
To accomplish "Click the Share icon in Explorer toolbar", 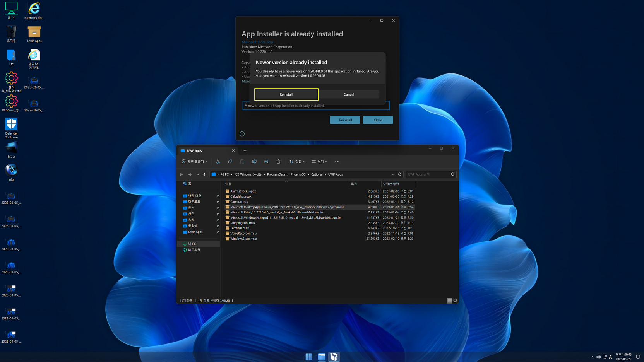I will 266,161.
